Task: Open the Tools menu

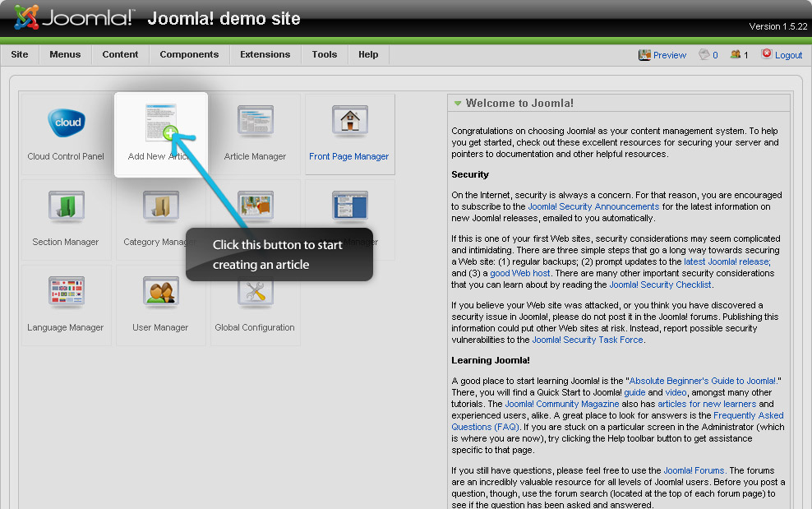Action: coord(325,54)
